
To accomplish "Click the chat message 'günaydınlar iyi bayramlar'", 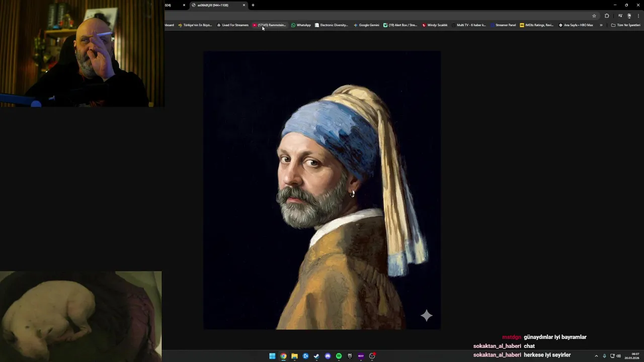I will (555, 337).
